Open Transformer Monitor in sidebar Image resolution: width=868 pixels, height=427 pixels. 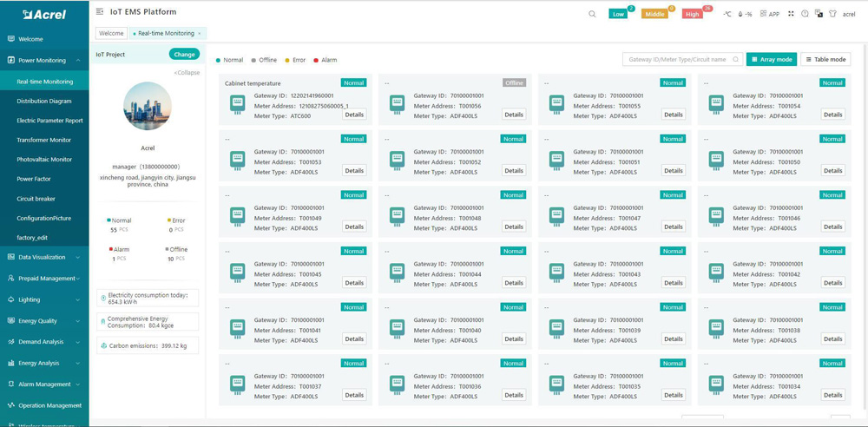(44, 140)
